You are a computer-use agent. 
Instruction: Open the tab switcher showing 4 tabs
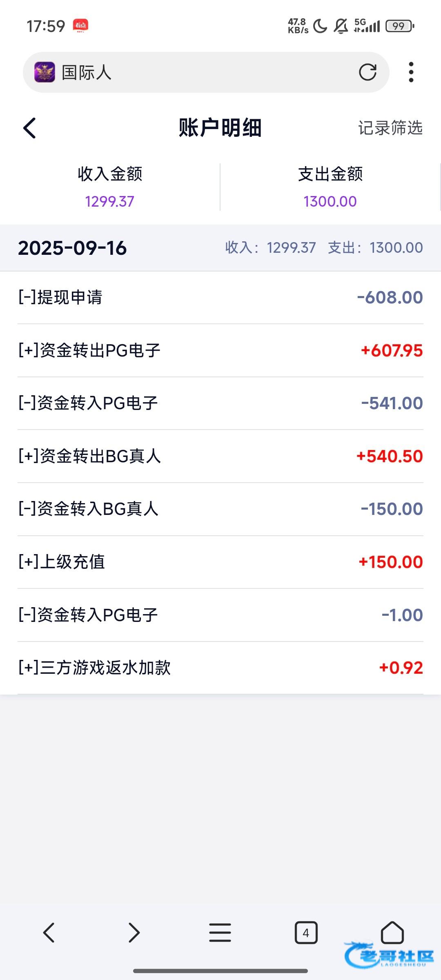[x=306, y=933]
